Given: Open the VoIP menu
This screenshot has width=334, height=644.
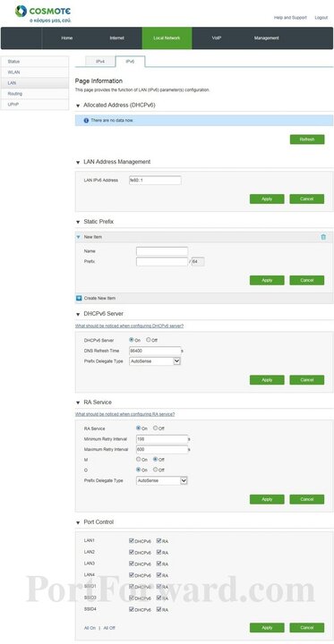Looking at the screenshot, I should pos(217,38).
